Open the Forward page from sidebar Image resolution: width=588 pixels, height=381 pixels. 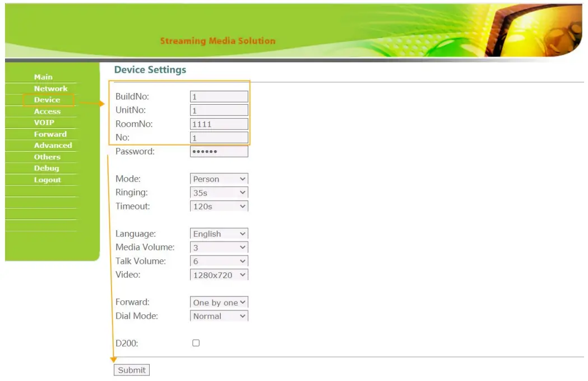pyautogui.click(x=50, y=134)
